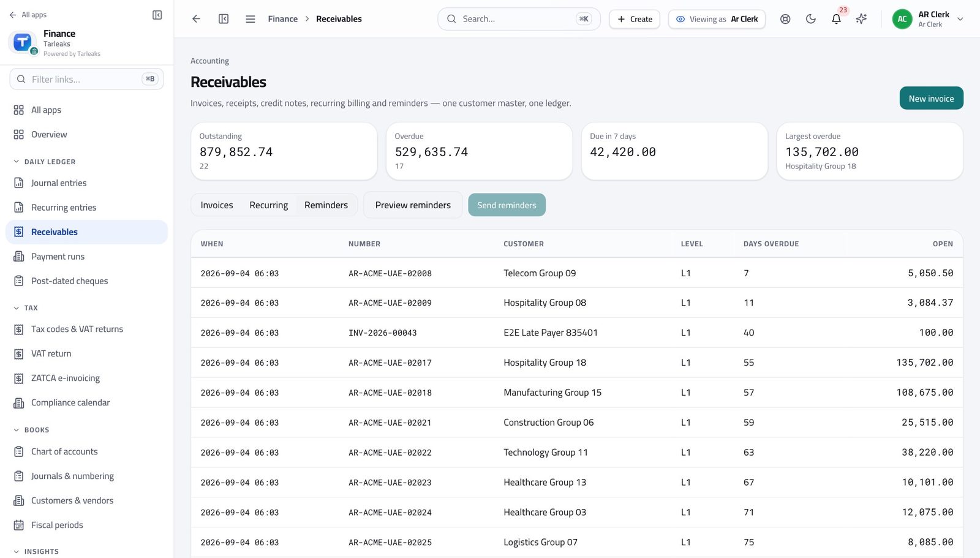Open Chart of accounts in the sidebar
This screenshot has height=558, width=980.
click(86, 452)
